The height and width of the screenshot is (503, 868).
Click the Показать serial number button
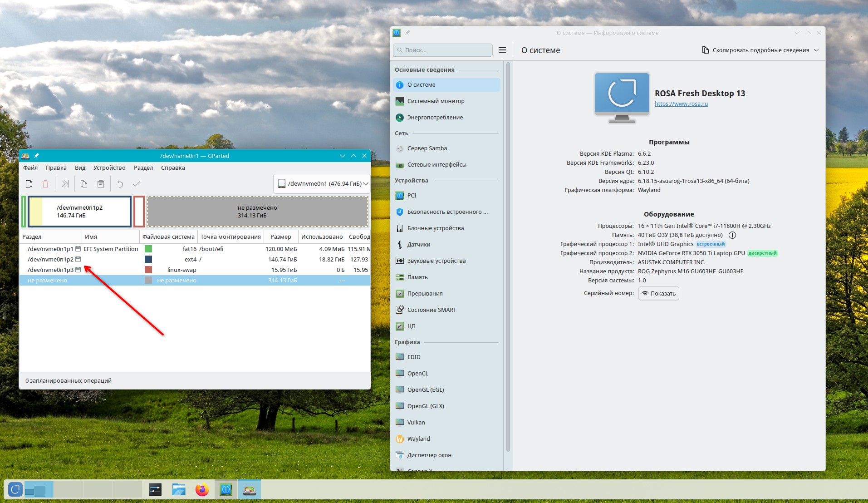(659, 293)
